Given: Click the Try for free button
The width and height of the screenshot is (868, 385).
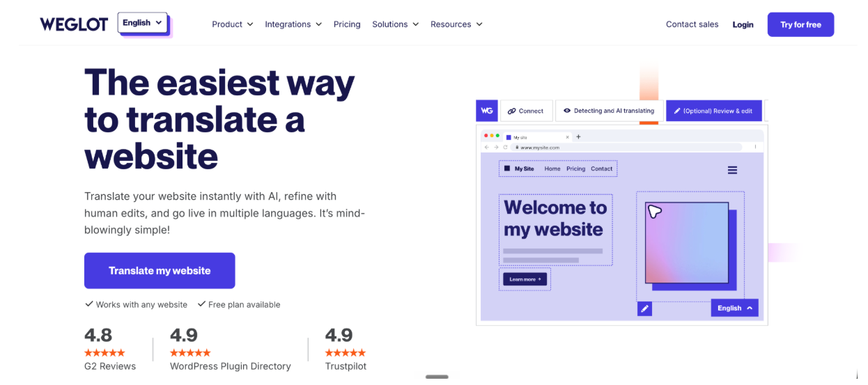Looking at the screenshot, I should pyautogui.click(x=800, y=24).
